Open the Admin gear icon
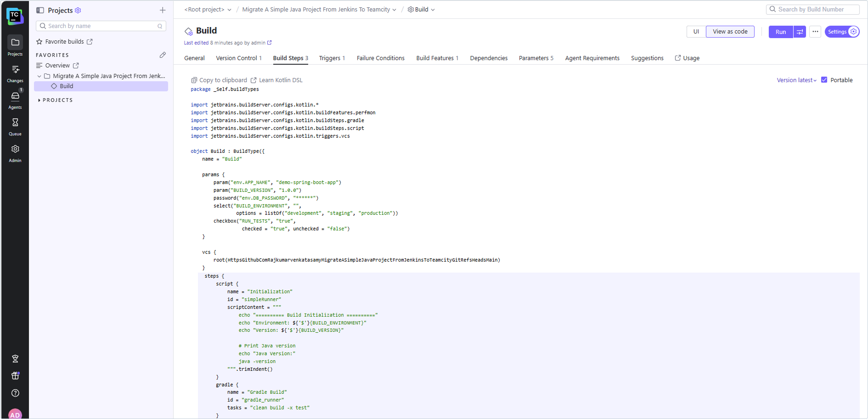The height and width of the screenshot is (419, 868). [x=15, y=152]
